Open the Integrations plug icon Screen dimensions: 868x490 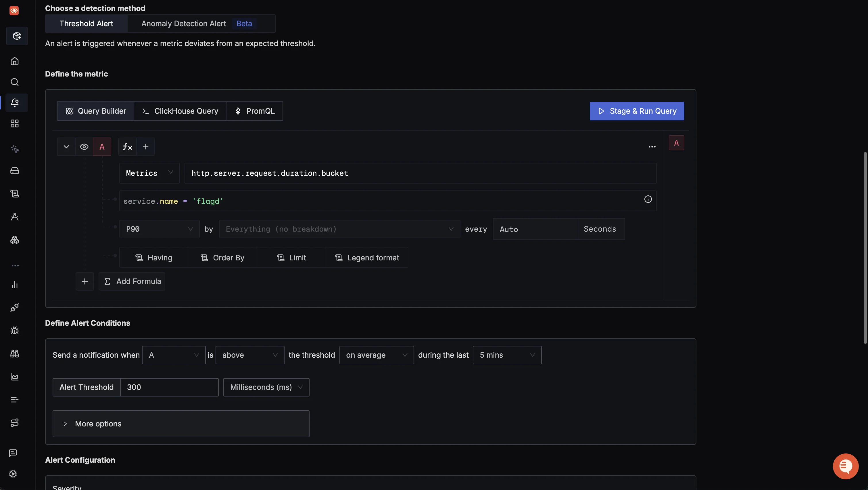tap(15, 307)
